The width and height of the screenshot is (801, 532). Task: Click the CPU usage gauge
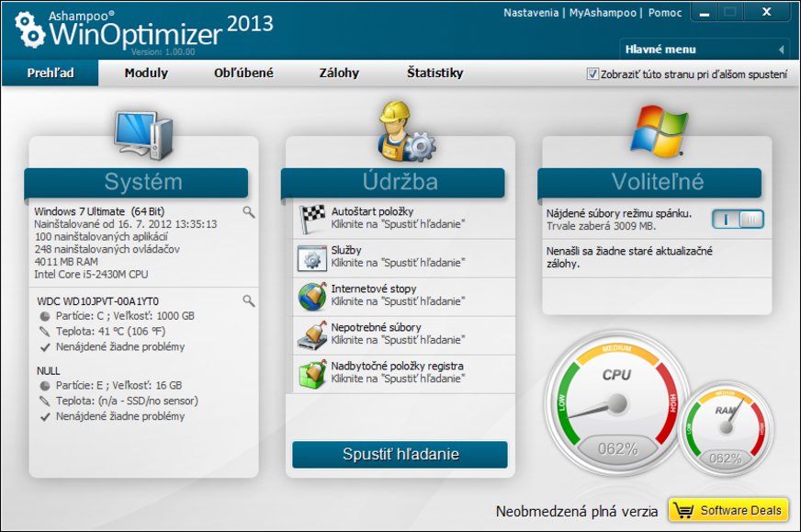[615, 402]
